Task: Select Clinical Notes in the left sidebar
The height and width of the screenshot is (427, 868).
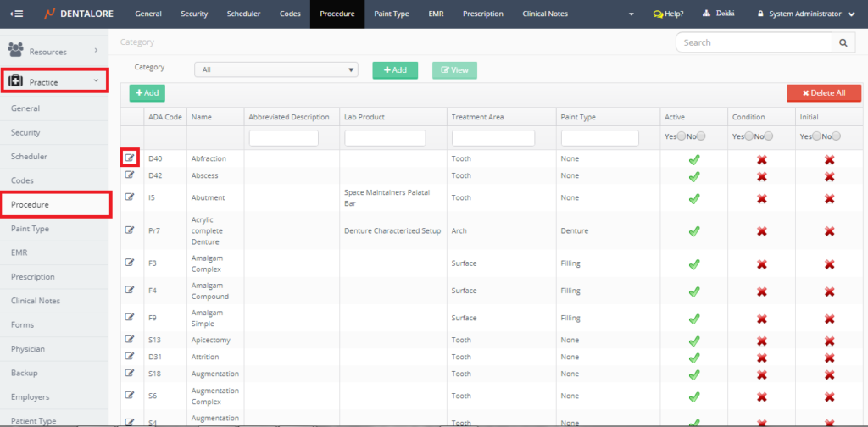Action: (36, 301)
